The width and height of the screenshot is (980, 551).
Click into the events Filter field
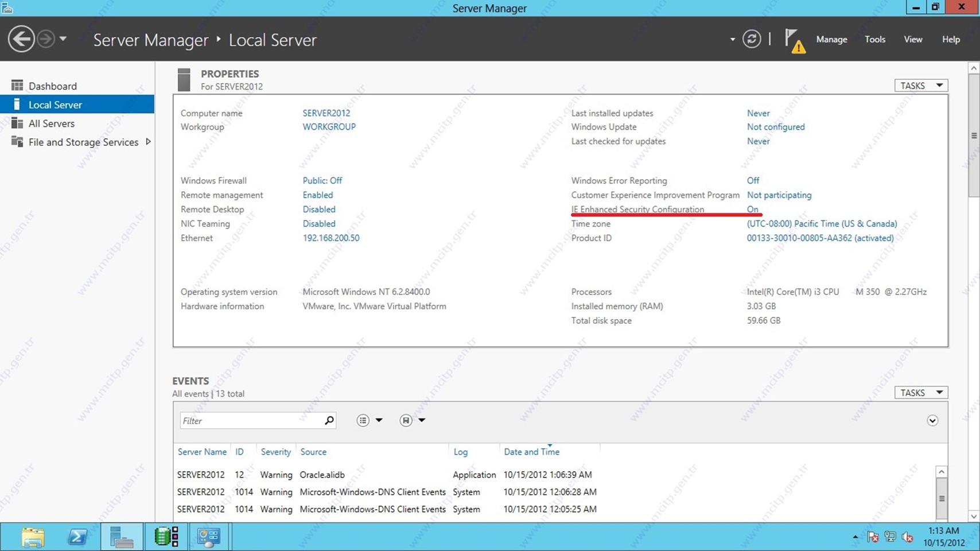click(x=251, y=421)
